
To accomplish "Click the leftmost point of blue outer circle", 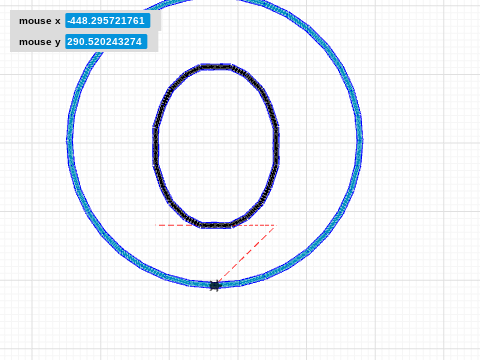I will [x=70, y=141].
